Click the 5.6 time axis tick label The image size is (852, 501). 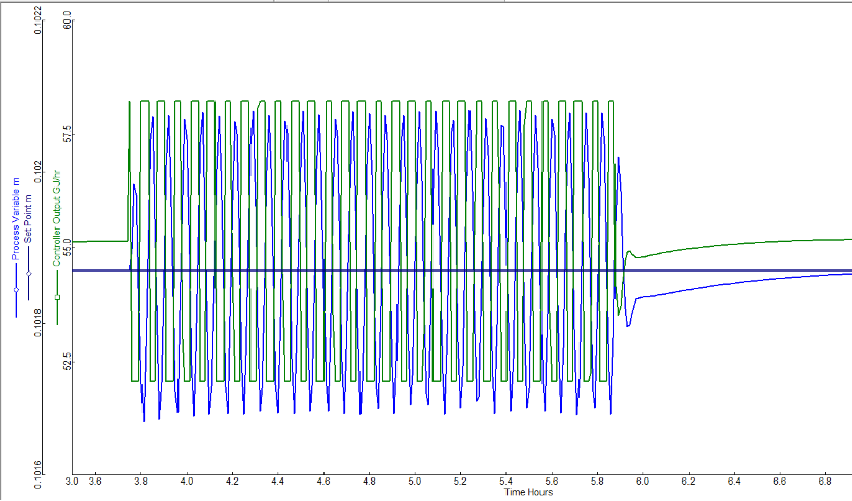tap(552, 481)
